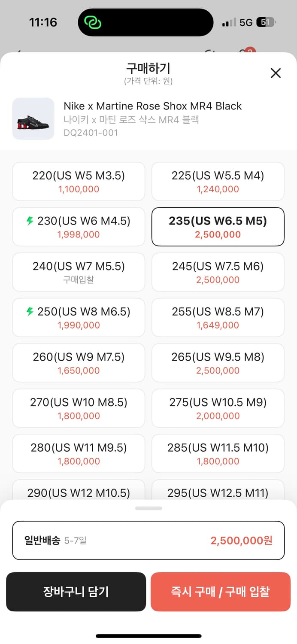Tap the green link icon in Dynamic Island
Image resolution: width=297 pixels, height=644 pixels.
(x=92, y=22)
